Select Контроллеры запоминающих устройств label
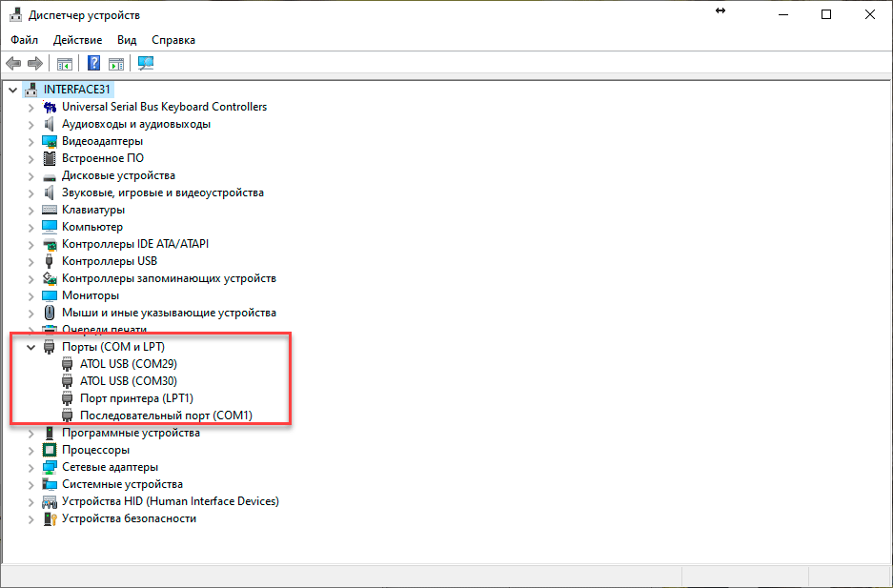 click(x=169, y=278)
